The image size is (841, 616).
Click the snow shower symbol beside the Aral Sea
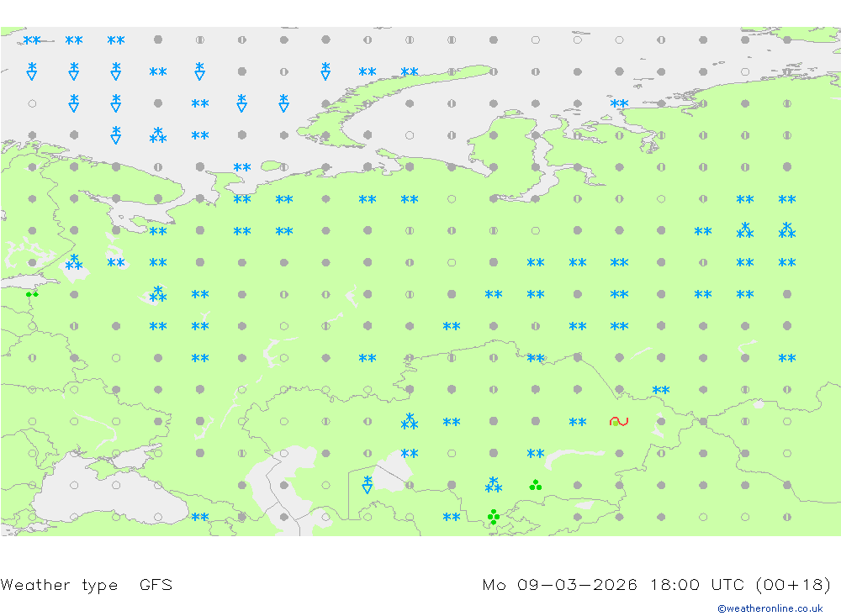pos(368,485)
